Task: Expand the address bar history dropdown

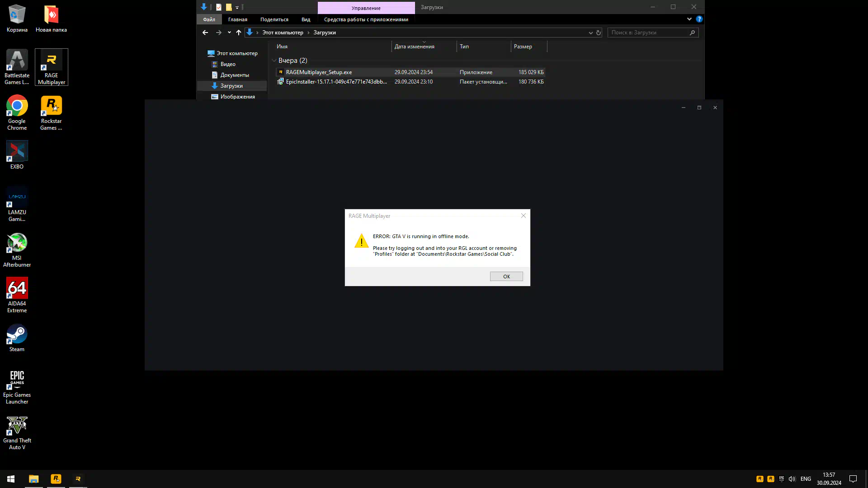Action: [590, 33]
